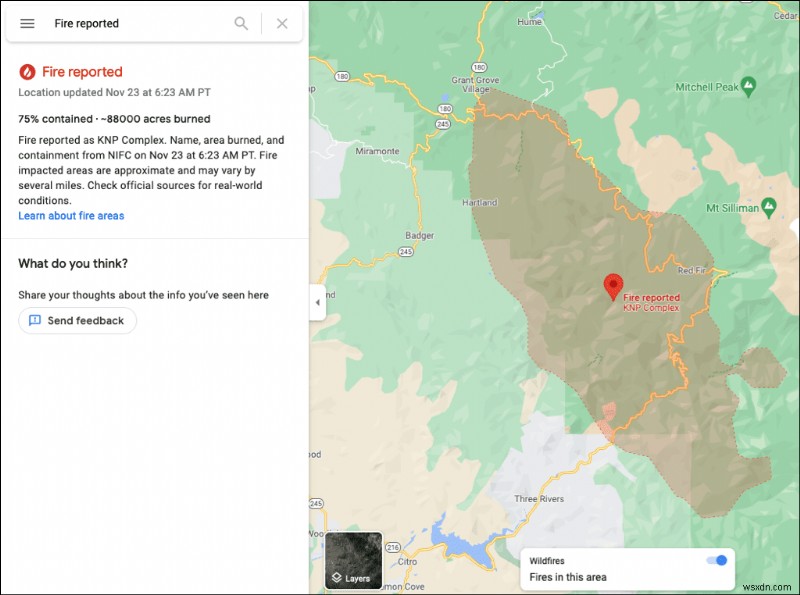
Task: Click the search magnifier icon
Action: click(x=241, y=23)
